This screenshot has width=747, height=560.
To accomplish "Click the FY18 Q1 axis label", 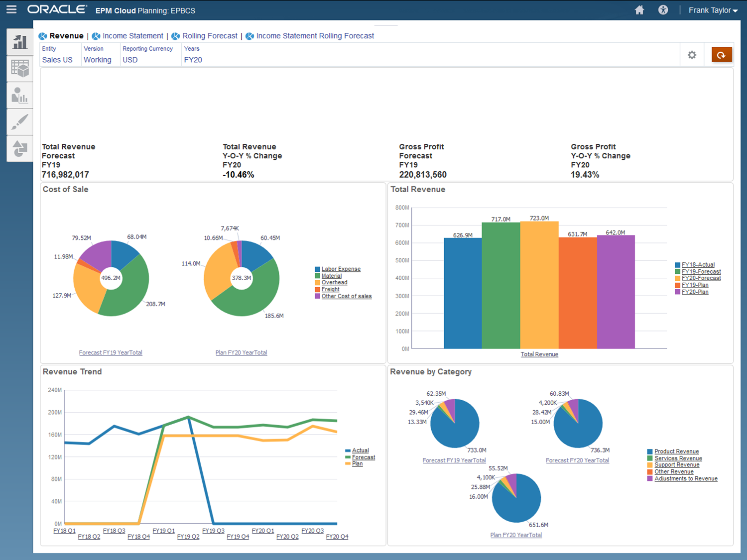I will [64, 531].
